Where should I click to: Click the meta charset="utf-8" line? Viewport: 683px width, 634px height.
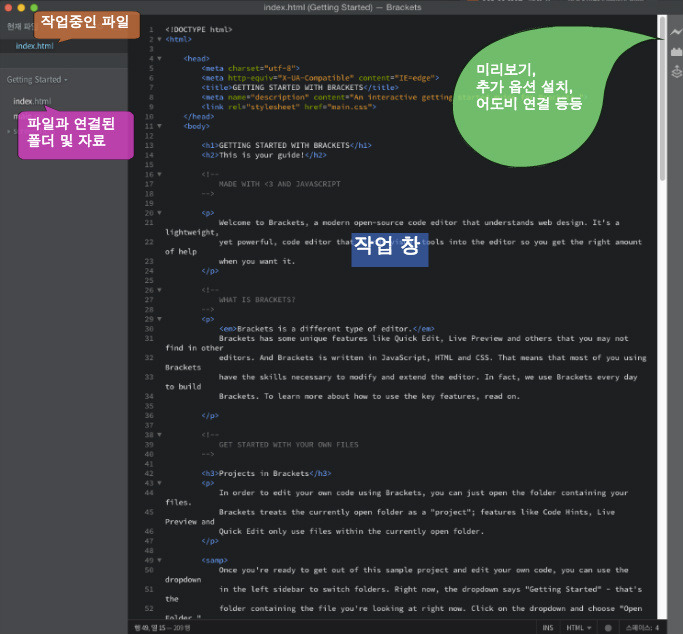[x=250, y=68]
